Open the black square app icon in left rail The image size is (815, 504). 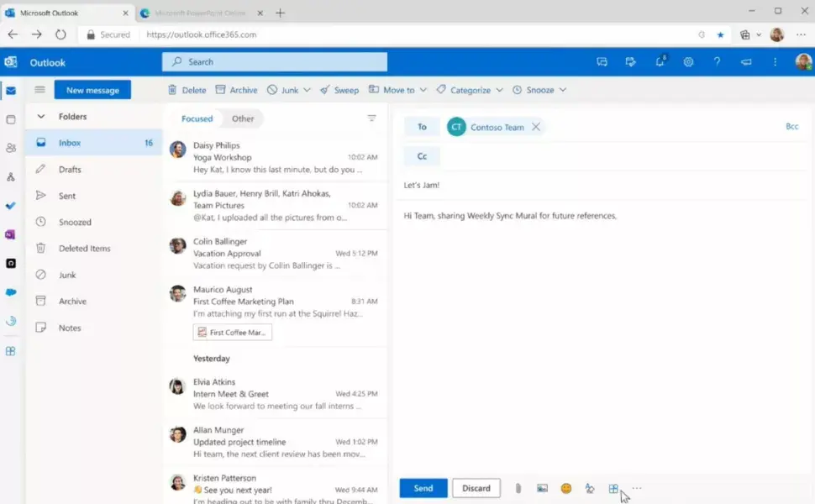(x=10, y=264)
